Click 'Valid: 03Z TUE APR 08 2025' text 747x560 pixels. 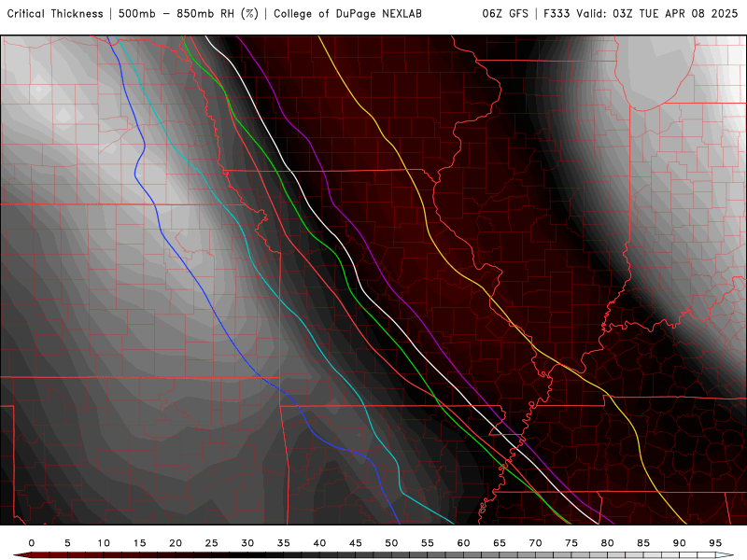(x=657, y=14)
